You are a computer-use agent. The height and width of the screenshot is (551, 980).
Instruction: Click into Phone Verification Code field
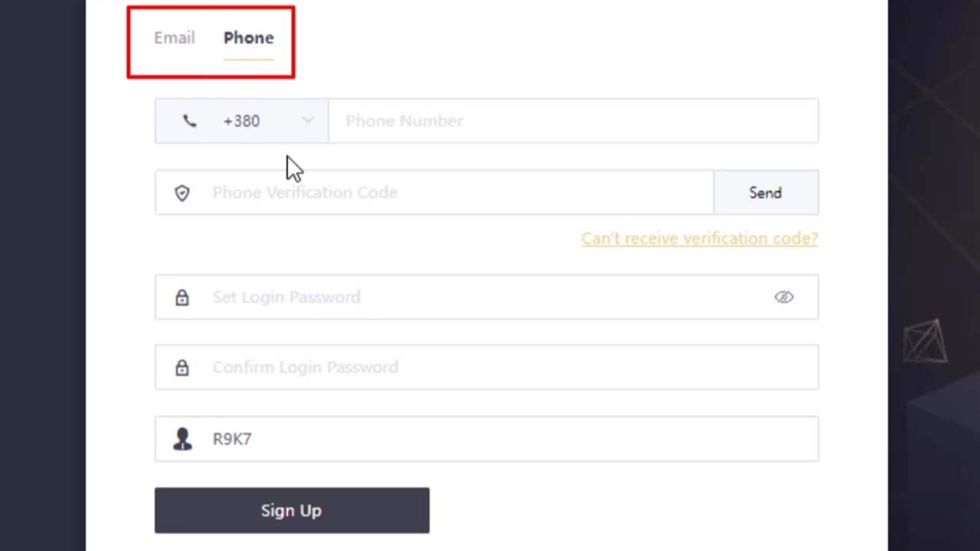click(x=459, y=193)
